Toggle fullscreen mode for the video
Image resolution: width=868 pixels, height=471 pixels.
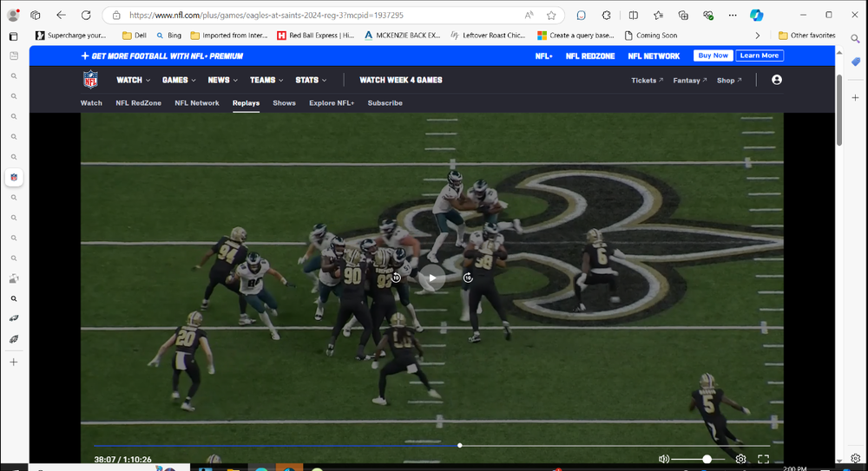coord(764,459)
